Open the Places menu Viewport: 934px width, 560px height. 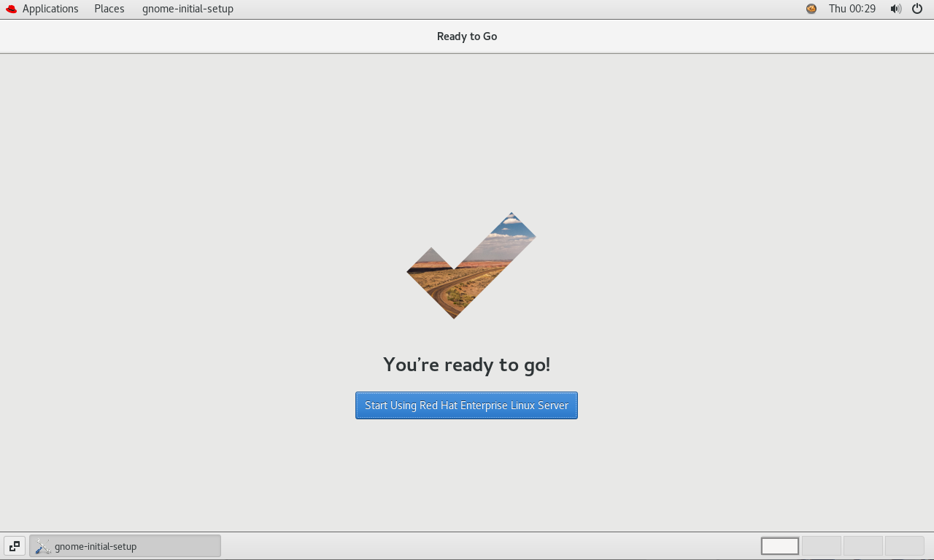[109, 9]
